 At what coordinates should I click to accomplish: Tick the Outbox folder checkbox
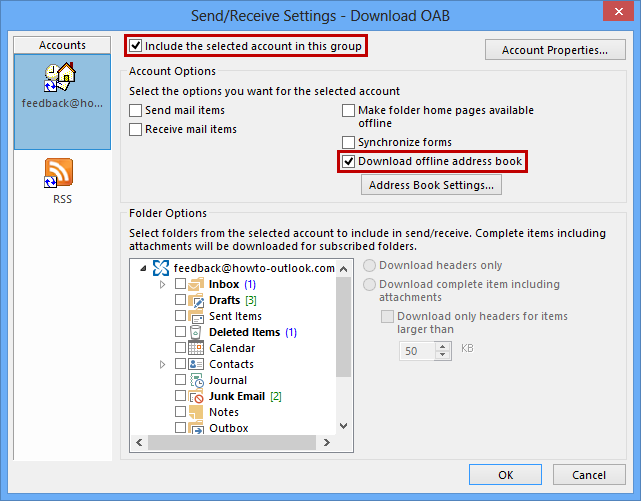[180, 427]
